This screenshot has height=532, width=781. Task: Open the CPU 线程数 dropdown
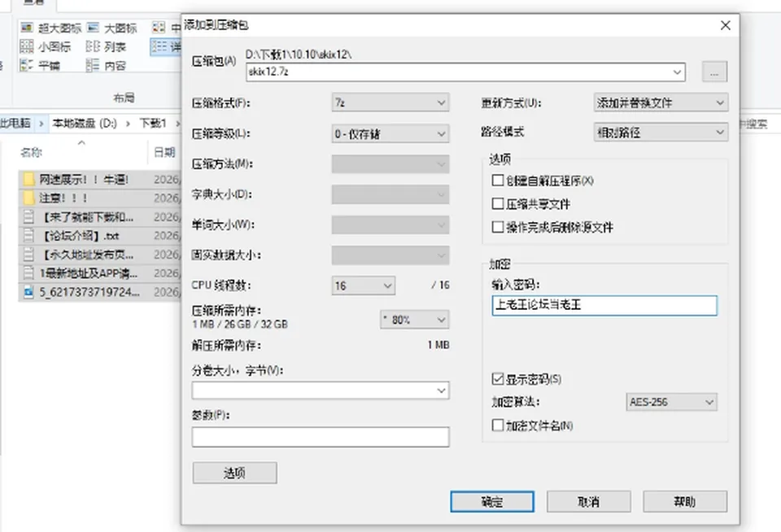(364, 286)
